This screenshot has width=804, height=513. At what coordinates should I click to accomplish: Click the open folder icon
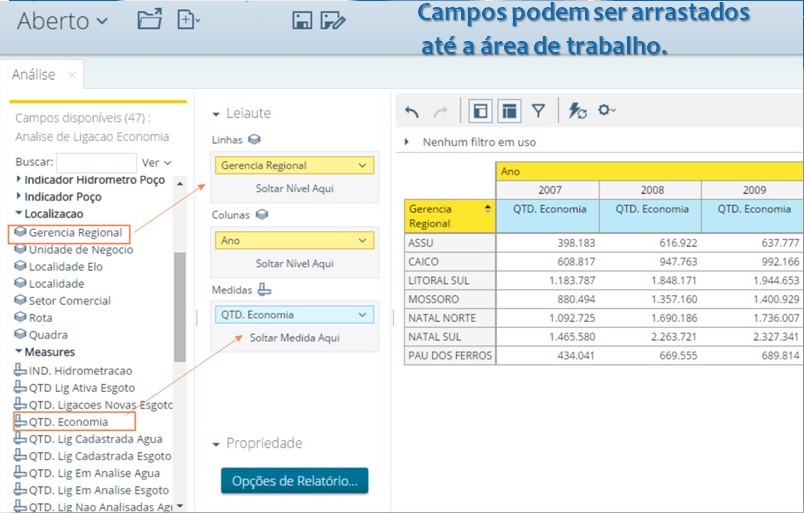click(x=149, y=19)
